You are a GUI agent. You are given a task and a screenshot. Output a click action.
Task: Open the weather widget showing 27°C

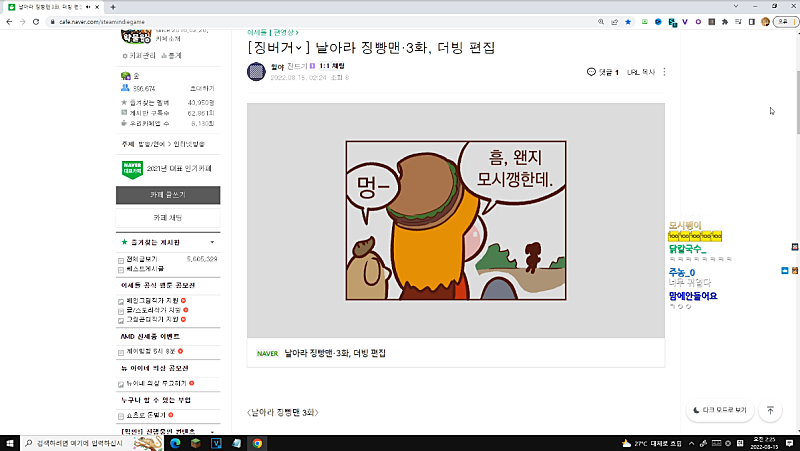(x=652, y=443)
